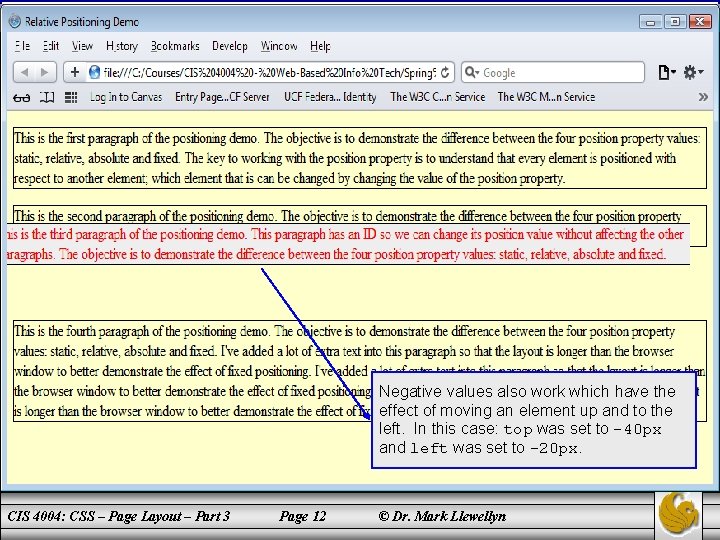Add bookmark using the plus button
720x540 pixels.
pos(75,72)
